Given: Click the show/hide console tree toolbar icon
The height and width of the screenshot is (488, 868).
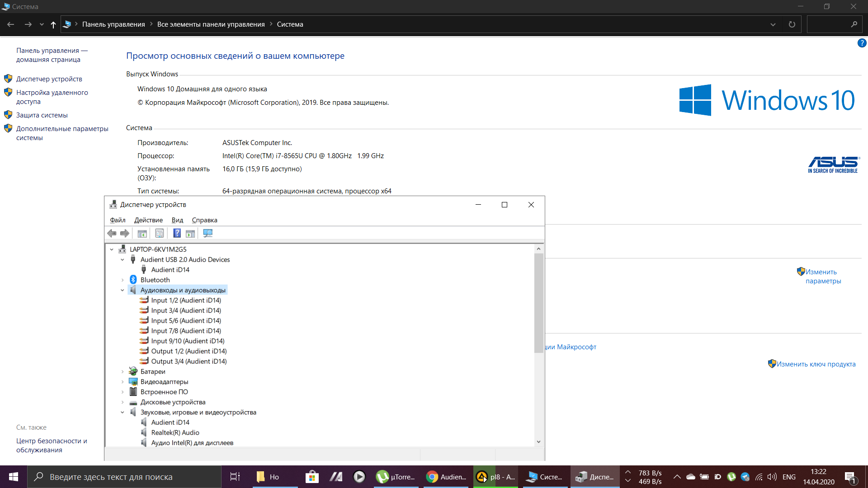Looking at the screenshot, I should (142, 233).
